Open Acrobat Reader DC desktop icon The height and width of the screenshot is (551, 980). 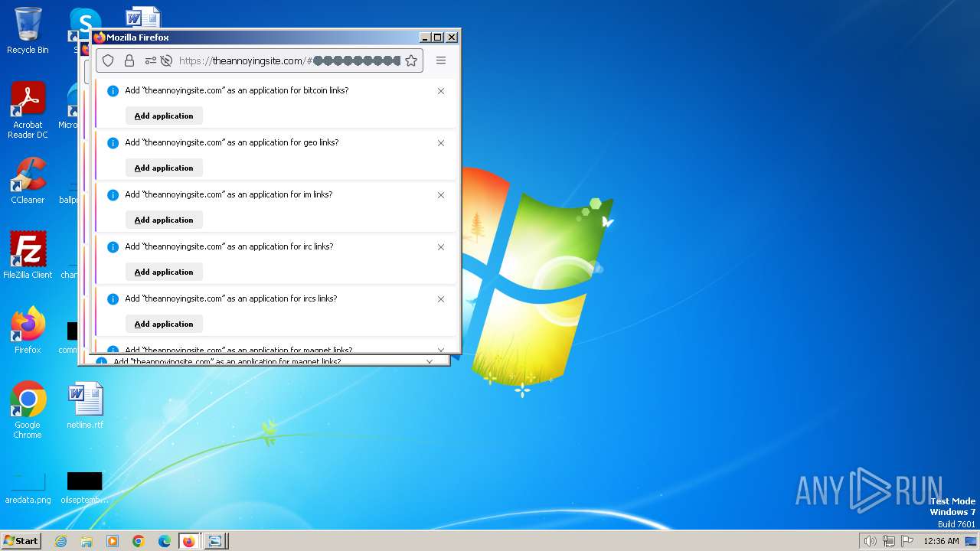pyautogui.click(x=28, y=110)
